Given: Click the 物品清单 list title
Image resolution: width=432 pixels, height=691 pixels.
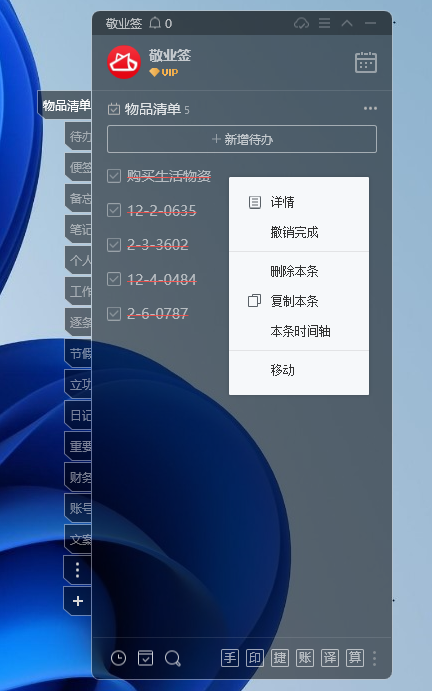Looking at the screenshot, I should 153,109.
